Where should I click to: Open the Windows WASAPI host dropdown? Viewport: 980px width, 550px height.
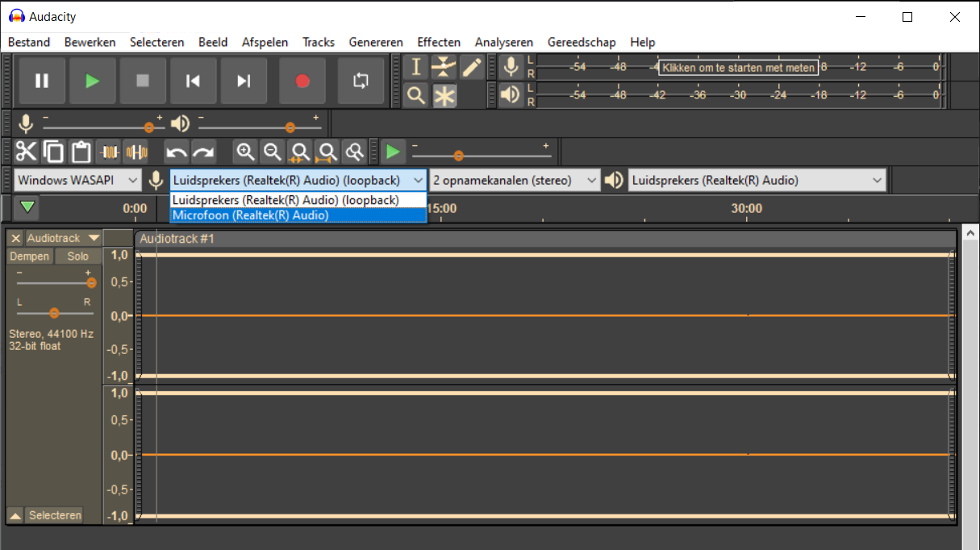click(77, 180)
